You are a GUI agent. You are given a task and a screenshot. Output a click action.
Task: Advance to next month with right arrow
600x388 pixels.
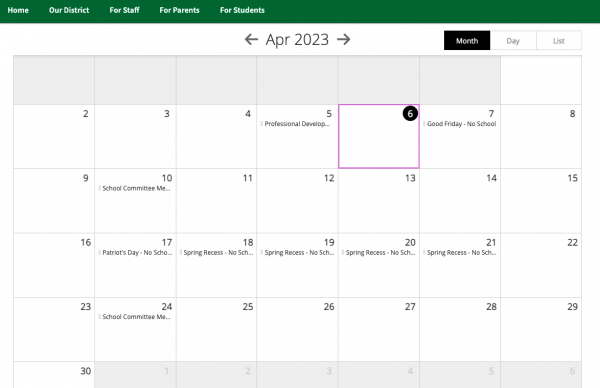344,39
